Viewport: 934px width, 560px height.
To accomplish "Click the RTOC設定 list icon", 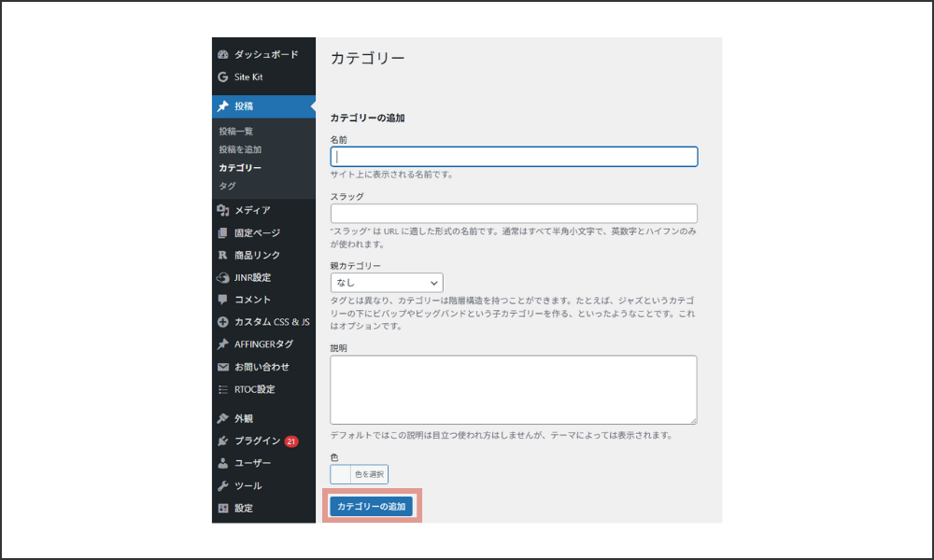I will (223, 389).
